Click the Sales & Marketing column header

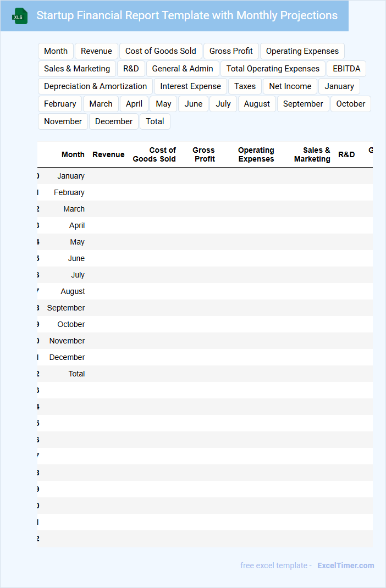click(312, 154)
